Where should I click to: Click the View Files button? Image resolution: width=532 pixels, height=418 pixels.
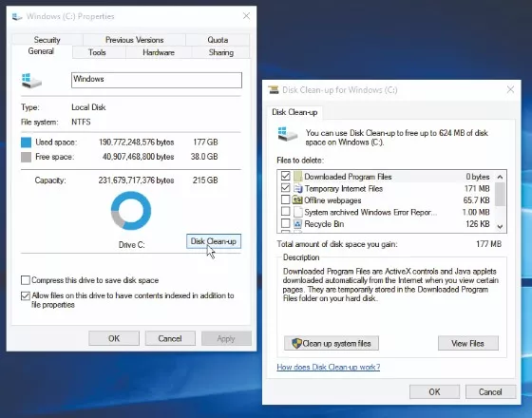[467, 343]
